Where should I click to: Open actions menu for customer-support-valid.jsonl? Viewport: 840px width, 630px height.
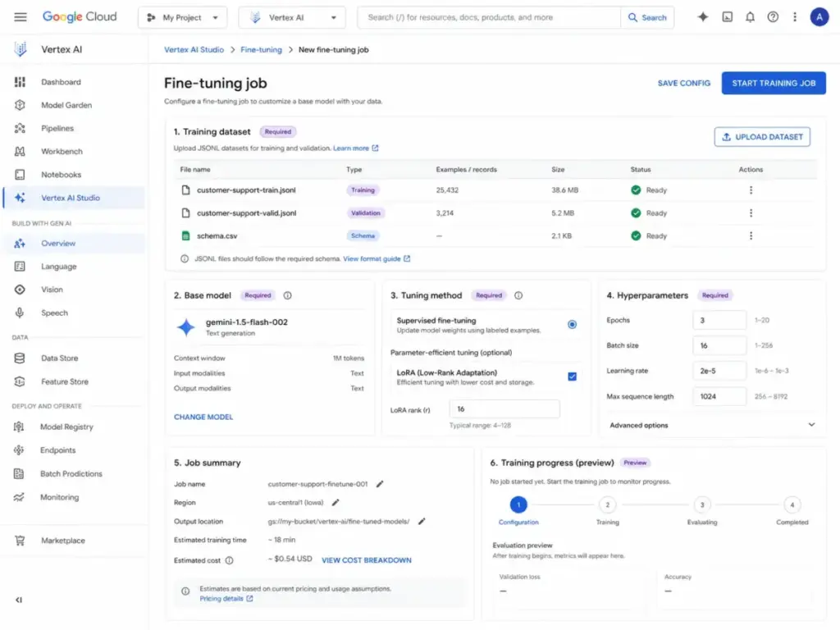coord(751,212)
